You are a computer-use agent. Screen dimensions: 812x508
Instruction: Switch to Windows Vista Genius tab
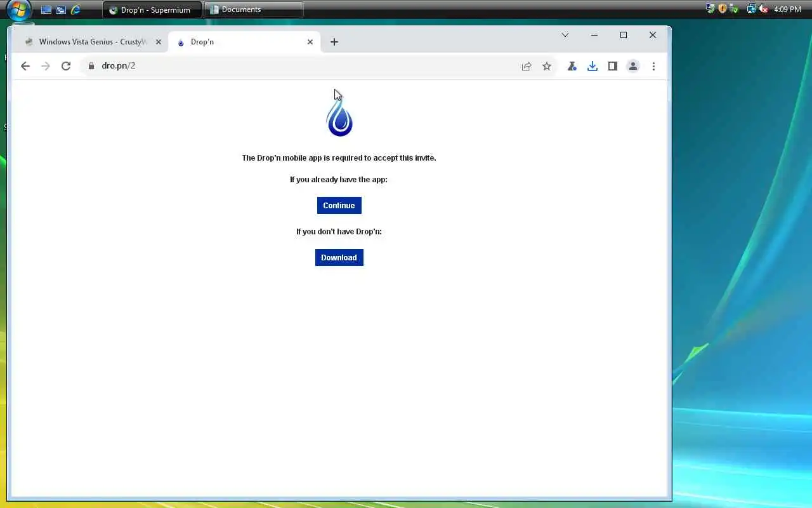click(93, 42)
